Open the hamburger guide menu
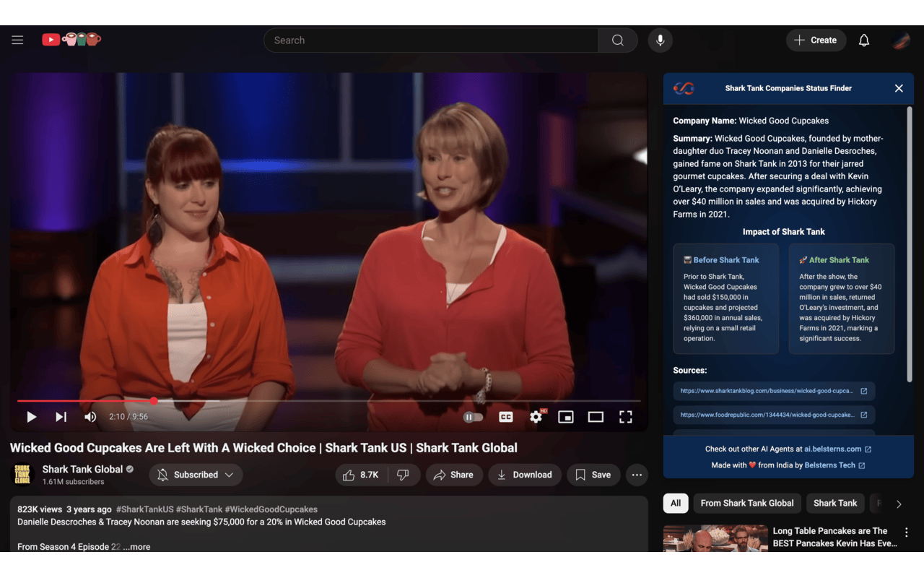The image size is (924, 578). tap(17, 40)
